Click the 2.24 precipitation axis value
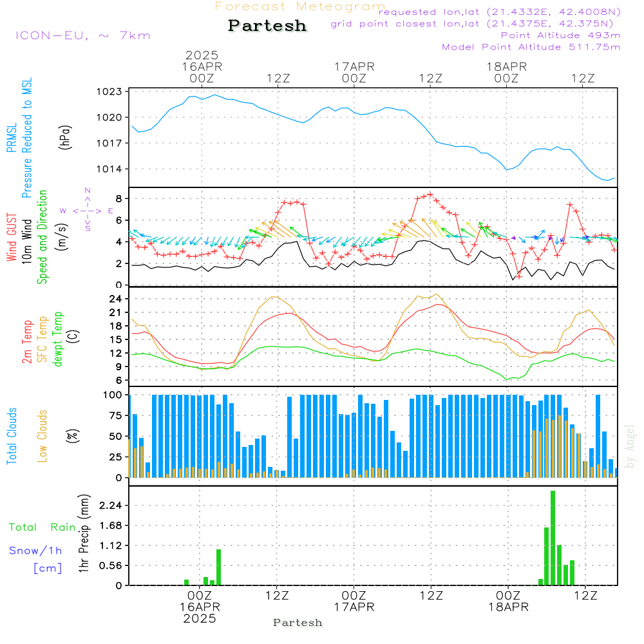The height and width of the screenshot is (644, 644). tap(111, 506)
